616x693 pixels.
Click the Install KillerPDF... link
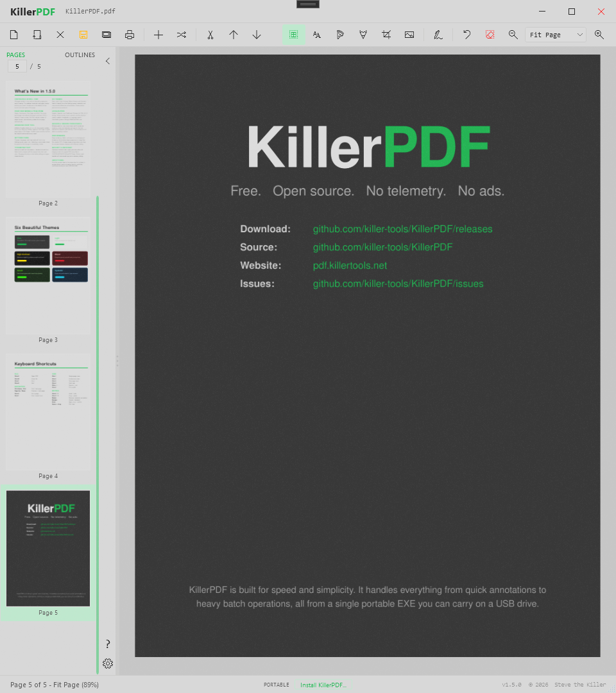click(x=323, y=685)
